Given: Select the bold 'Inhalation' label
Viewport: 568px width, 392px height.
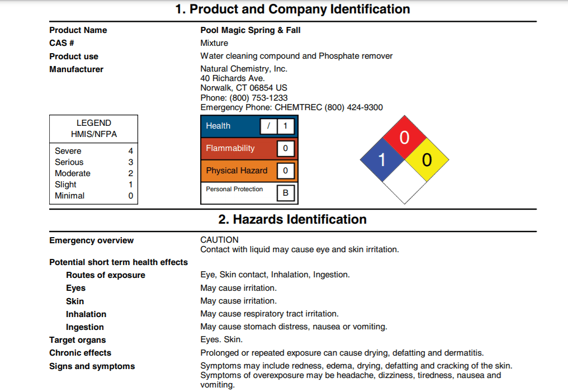Looking at the screenshot, I should 86,314.
